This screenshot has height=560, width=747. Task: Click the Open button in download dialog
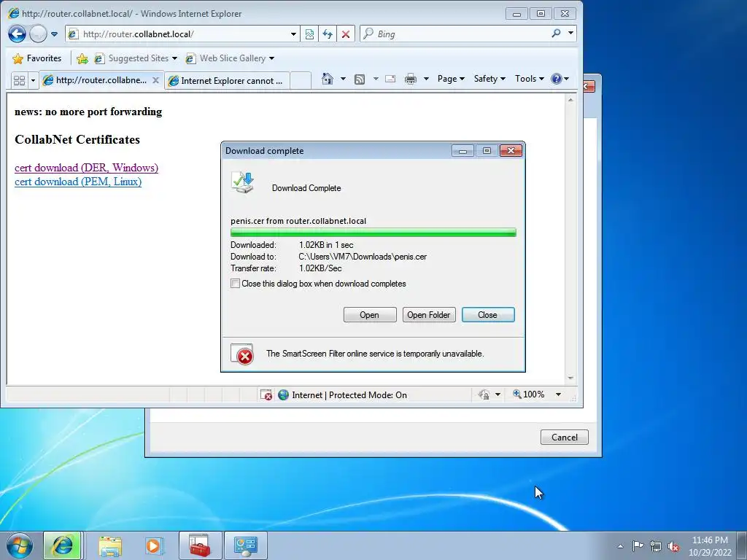pos(370,315)
